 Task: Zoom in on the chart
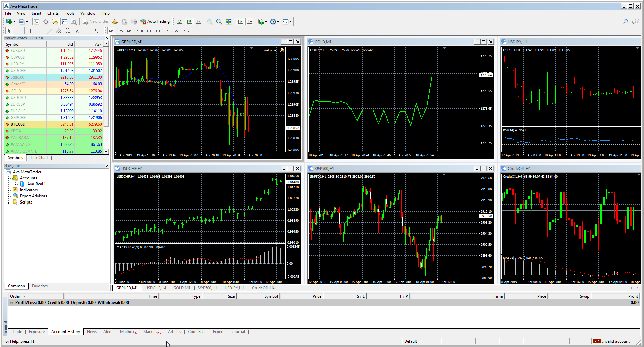[x=210, y=22]
